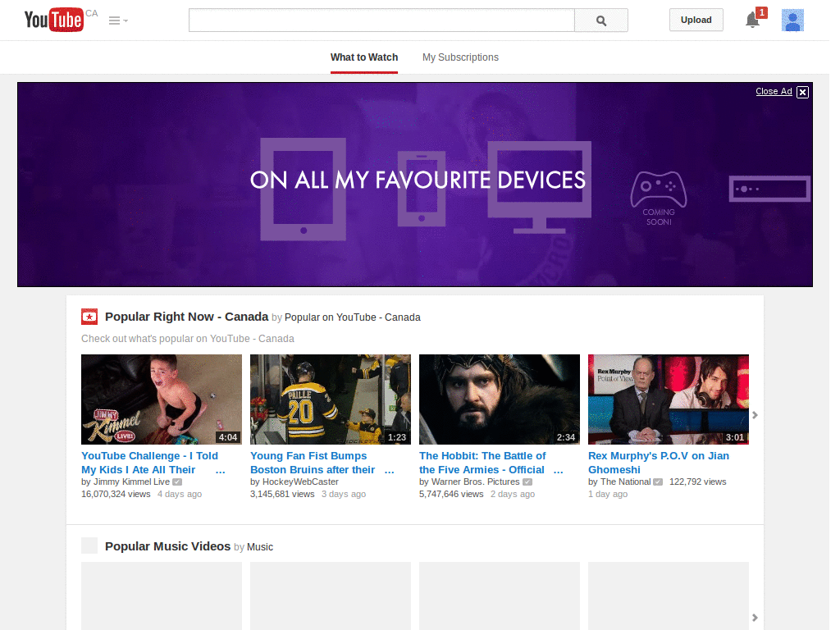
Task: Open menu dots beside Young Fan Fist Bumps
Action: 390,472
